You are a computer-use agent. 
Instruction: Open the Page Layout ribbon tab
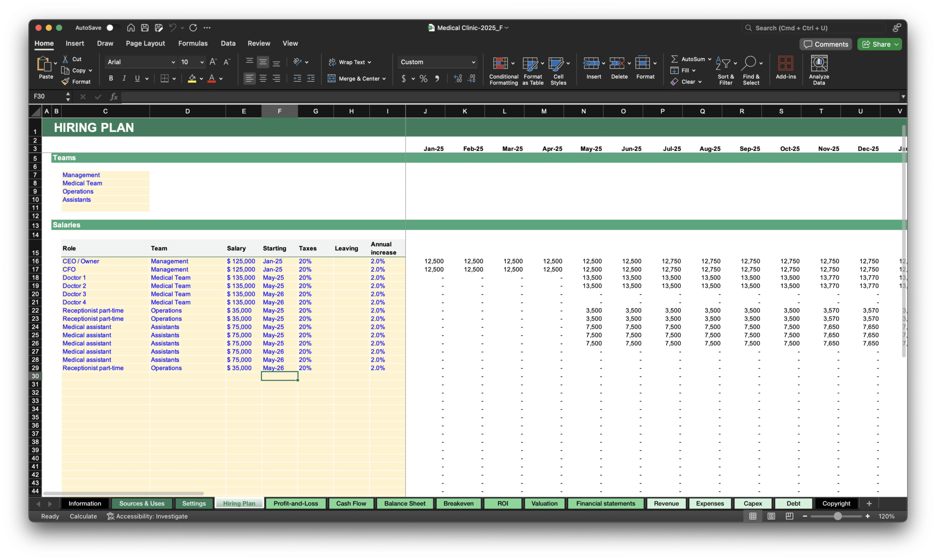point(145,43)
